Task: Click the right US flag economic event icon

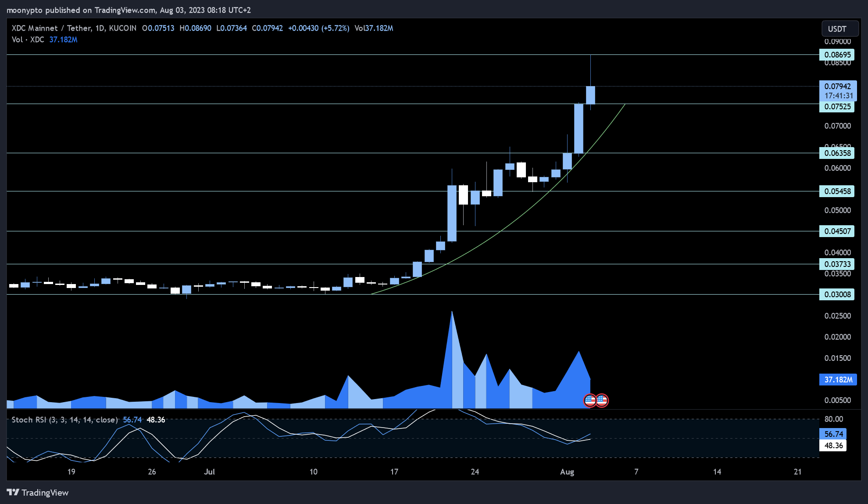Action: (602, 400)
